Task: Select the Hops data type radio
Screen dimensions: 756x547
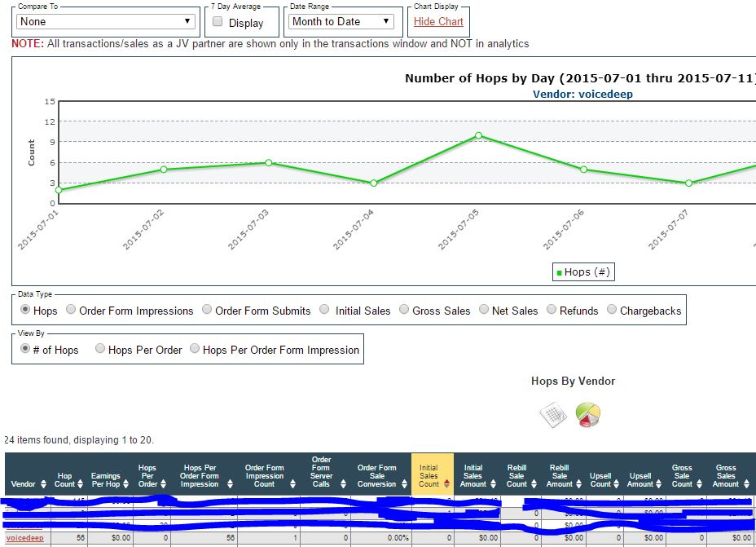Action: coord(25,310)
